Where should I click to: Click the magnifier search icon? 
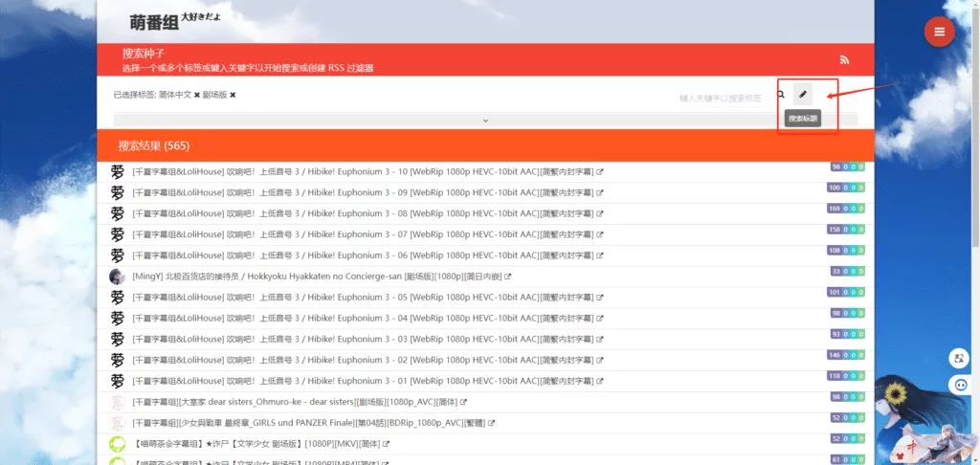(x=781, y=95)
